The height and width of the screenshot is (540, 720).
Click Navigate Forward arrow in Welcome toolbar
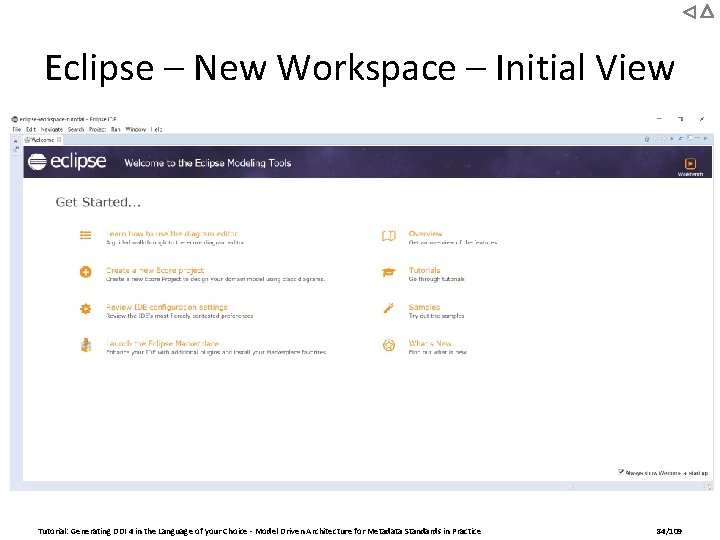pyautogui.click(x=664, y=138)
